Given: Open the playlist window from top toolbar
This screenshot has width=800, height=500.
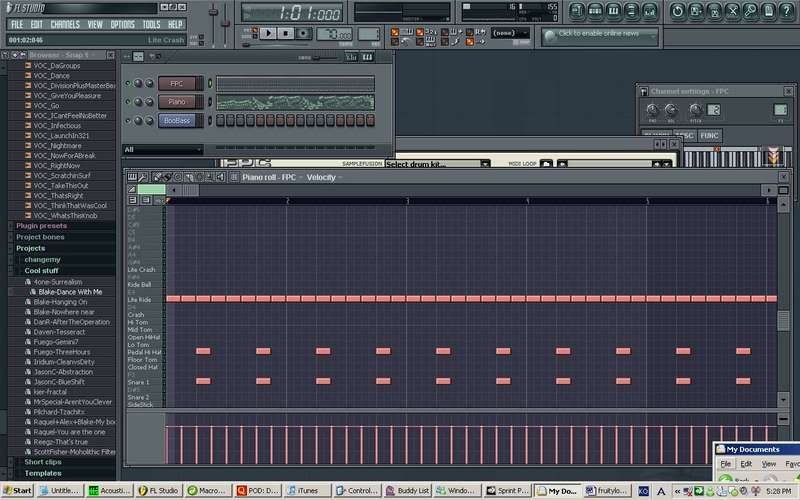Looking at the screenshot, I should [x=577, y=11].
